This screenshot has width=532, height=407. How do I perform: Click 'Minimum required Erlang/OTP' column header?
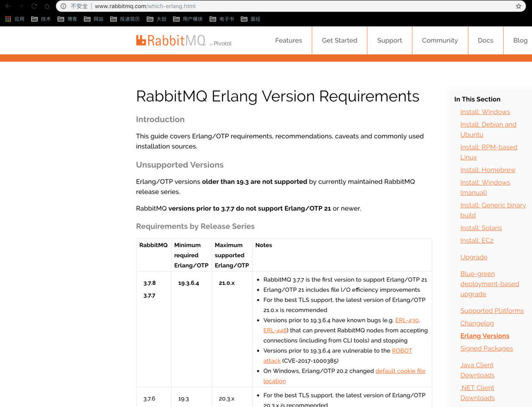click(x=191, y=255)
